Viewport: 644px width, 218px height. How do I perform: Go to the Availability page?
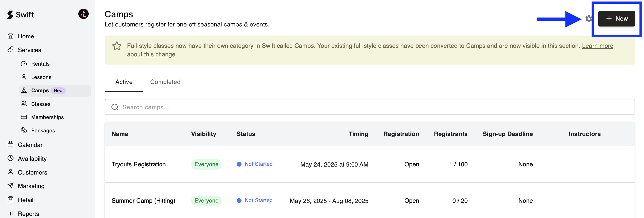(x=32, y=159)
